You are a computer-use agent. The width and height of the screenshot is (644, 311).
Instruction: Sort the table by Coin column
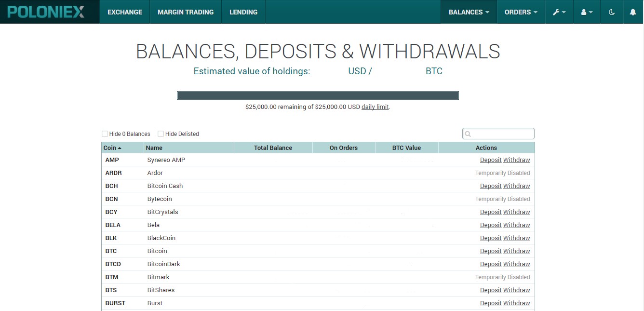[122, 148]
